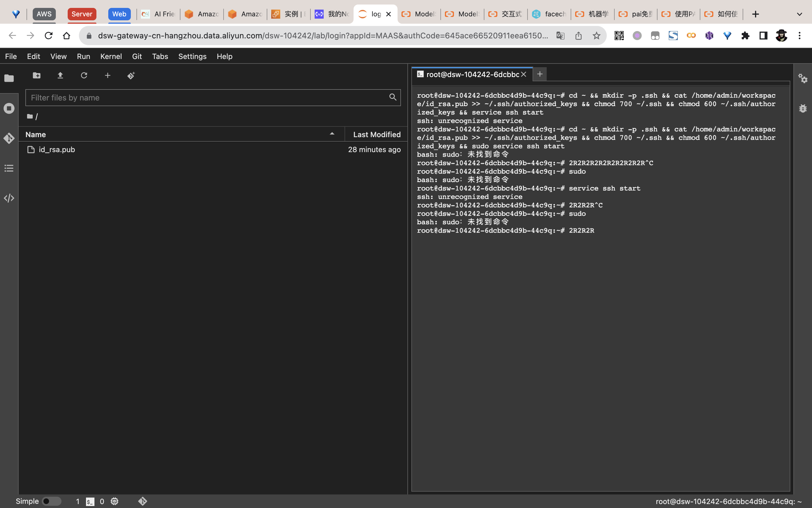Upload files to the file browser
This screenshot has height=508, width=812.
click(x=60, y=75)
